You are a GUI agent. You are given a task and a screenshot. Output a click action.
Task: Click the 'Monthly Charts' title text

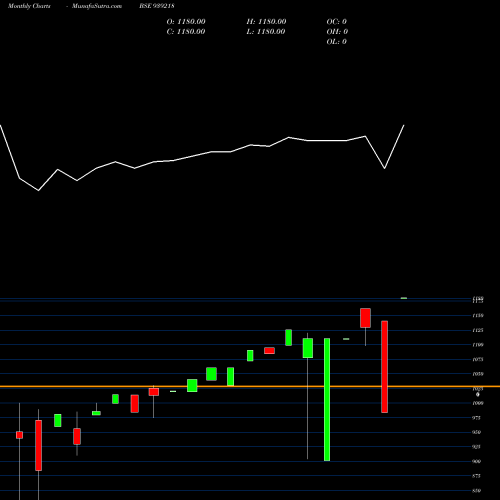pos(29,6)
